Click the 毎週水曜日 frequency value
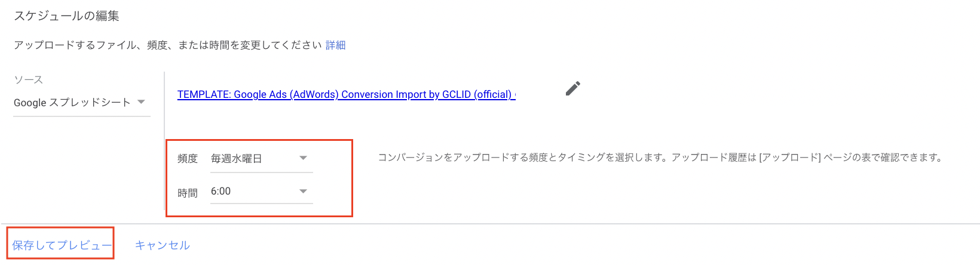Viewport: 980px width, 265px height. [x=237, y=159]
